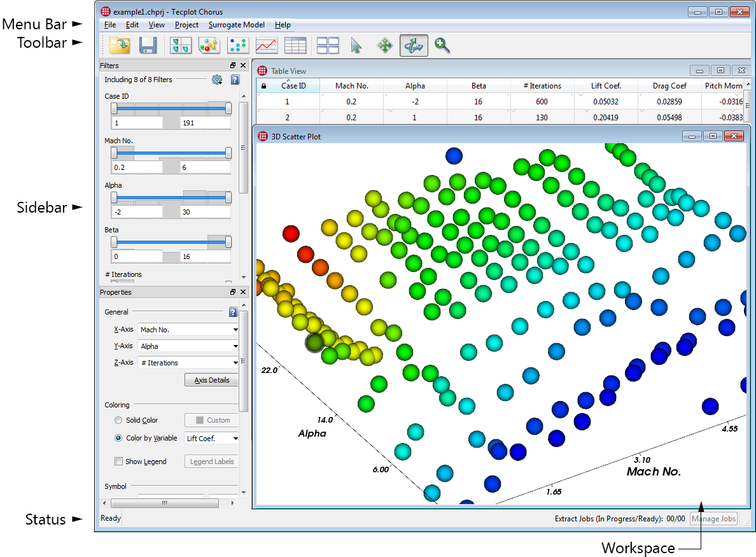Sort by the Drag Coef column header
The width and height of the screenshot is (756, 557).
click(669, 86)
